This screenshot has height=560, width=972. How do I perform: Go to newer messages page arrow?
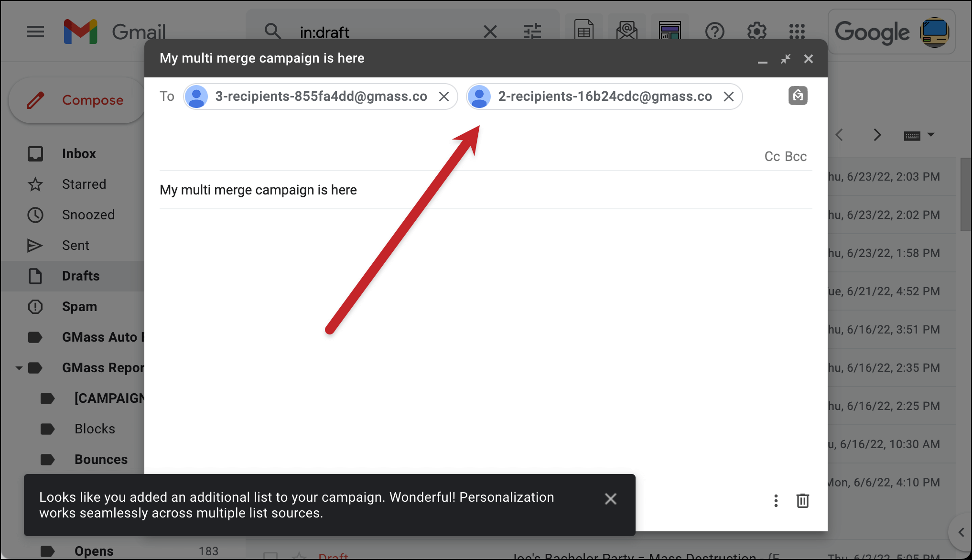840,135
